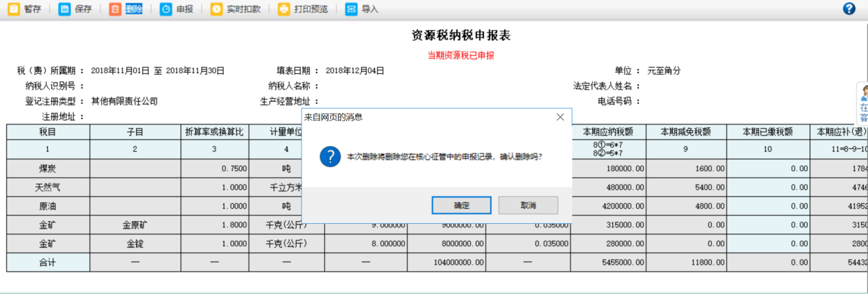This screenshot has width=868, height=297.
Task: Click the 天然气 tax item cell
Action: click(x=48, y=188)
